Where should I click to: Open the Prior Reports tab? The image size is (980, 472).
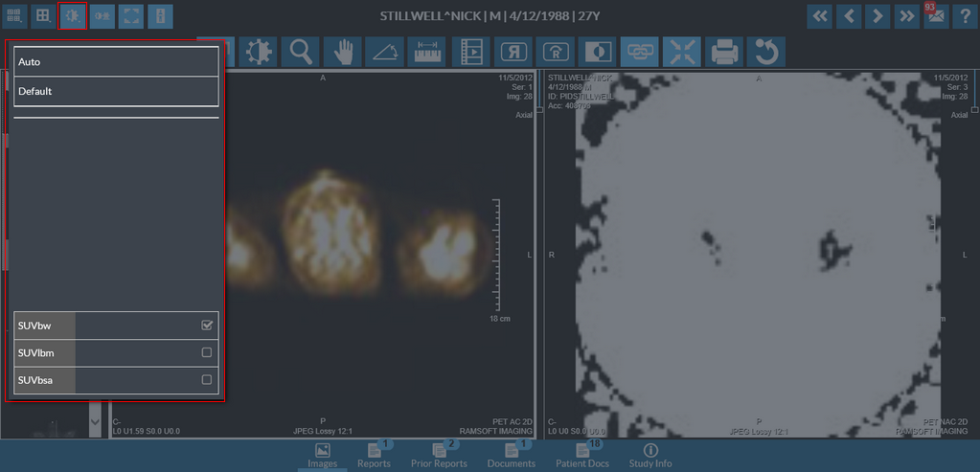pyautogui.click(x=439, y=456)
